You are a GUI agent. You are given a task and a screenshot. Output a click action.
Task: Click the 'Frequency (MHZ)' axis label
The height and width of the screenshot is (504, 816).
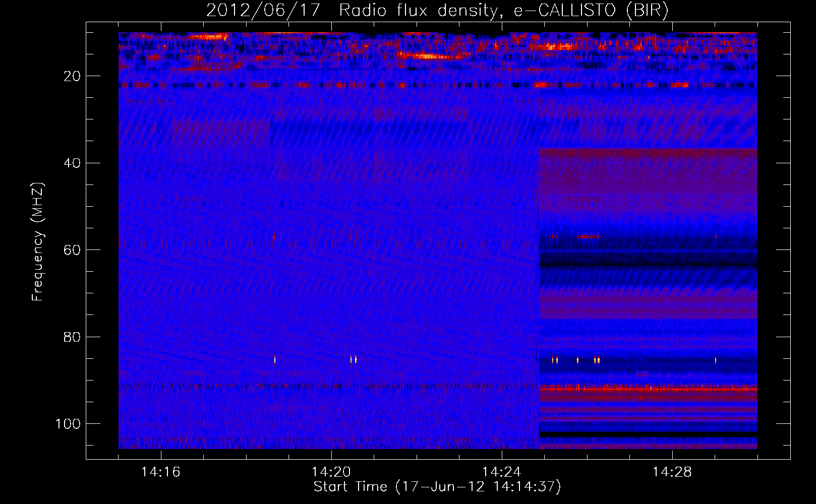pos(38,242)
